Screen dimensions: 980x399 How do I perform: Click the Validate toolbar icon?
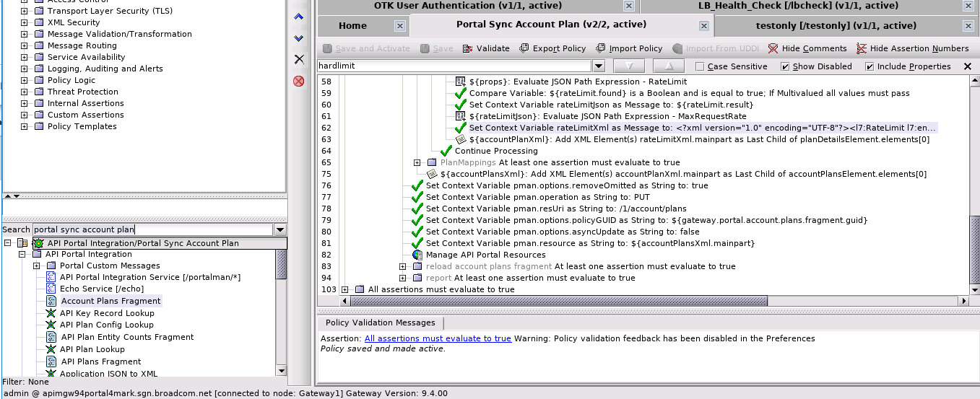pyautogui.click(x=467, y=49)
